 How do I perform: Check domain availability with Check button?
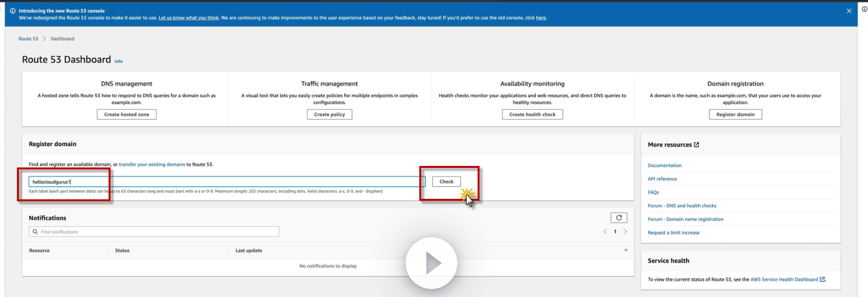coord(447,182)
